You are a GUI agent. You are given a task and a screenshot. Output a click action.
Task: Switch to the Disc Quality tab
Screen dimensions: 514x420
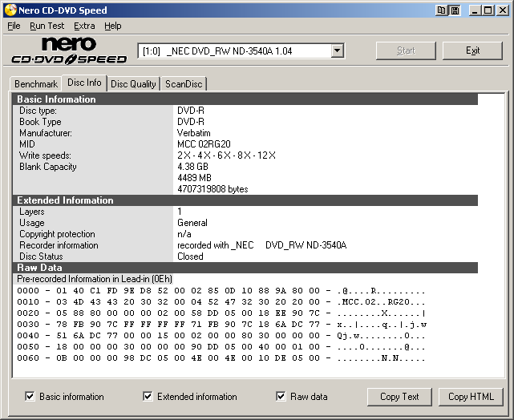click(133, 84)
